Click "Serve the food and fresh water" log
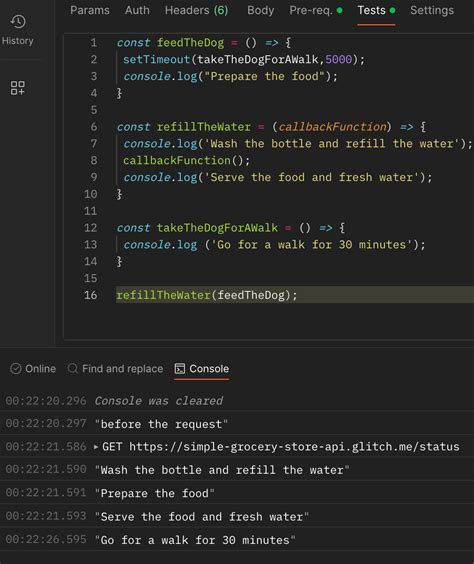 coord(201,517)
